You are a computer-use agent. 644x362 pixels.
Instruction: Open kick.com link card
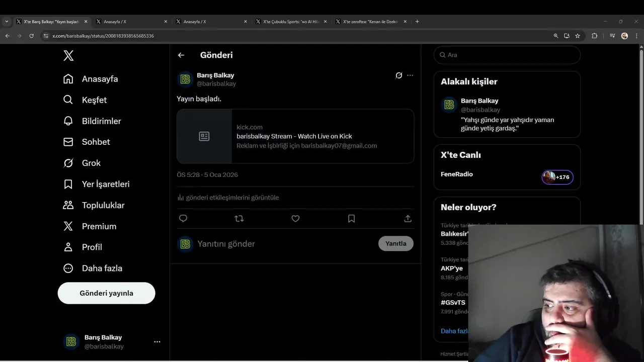coord(295,136)
